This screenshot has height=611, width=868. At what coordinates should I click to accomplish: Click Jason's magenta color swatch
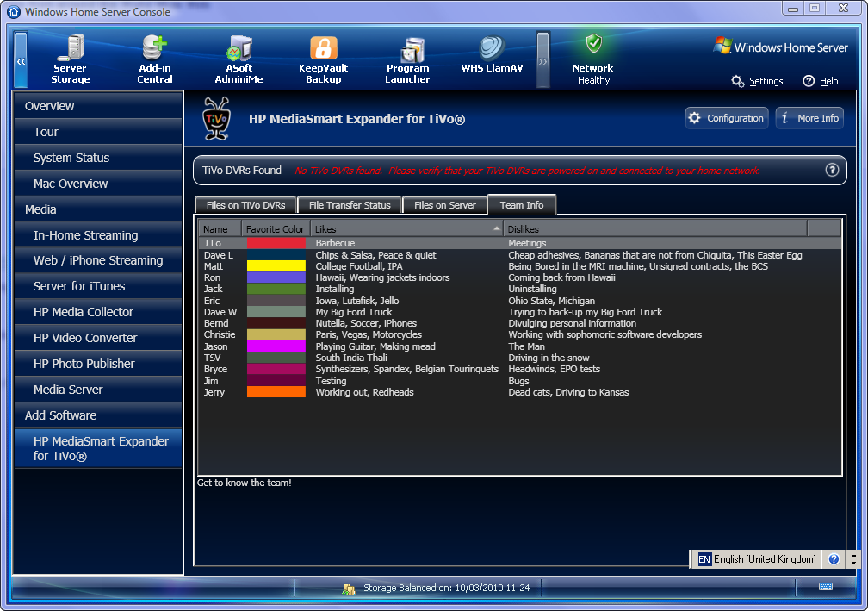[276, 346]
